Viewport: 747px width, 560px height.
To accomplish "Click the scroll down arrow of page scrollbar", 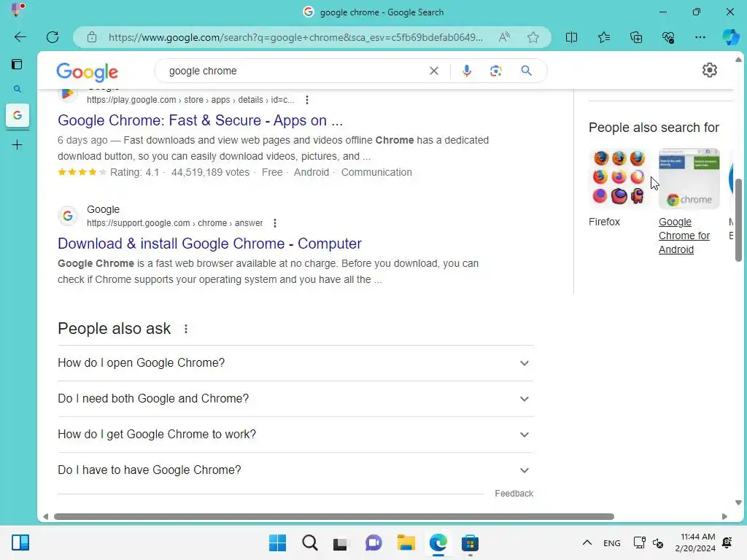I will 738,502.
